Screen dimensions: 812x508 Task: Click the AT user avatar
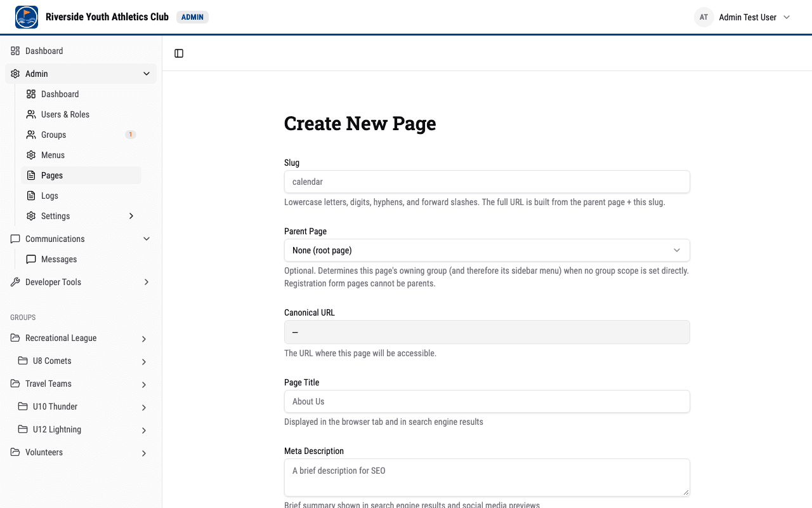704,17
